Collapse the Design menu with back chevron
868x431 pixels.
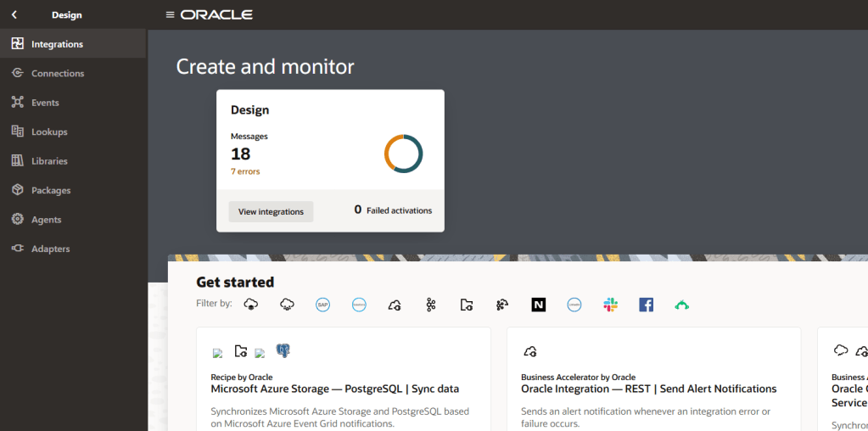(x=14, y=14)
